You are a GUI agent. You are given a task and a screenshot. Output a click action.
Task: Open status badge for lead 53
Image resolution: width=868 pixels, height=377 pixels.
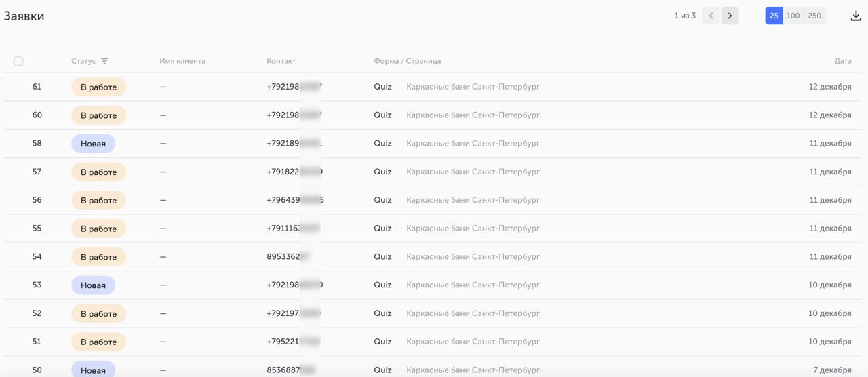pyautogui.click(x=93, y=285)
